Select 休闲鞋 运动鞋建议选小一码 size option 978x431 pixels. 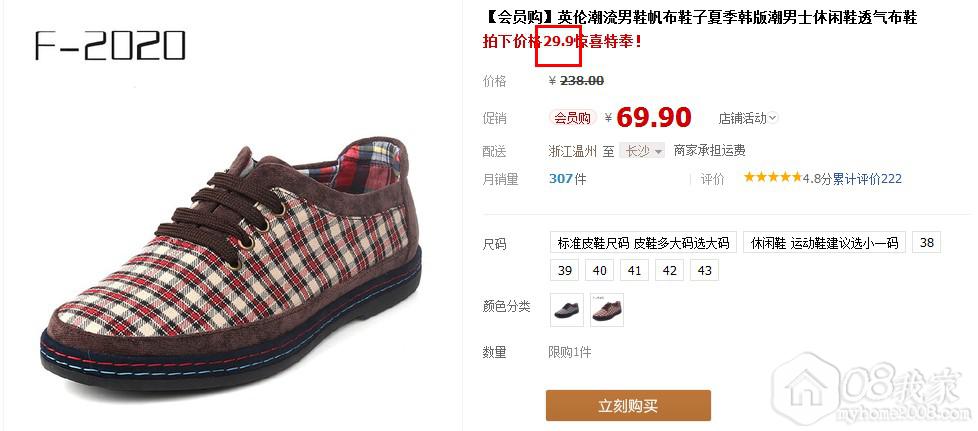coord(824,243)
